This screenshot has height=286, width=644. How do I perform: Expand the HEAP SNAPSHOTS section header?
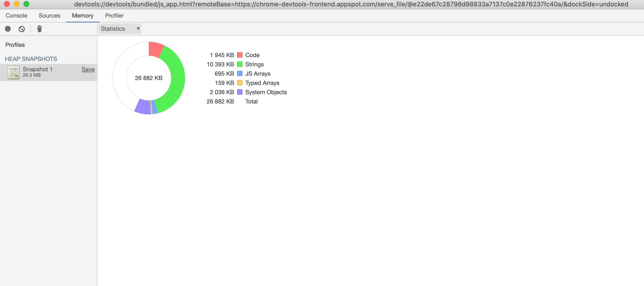(31, 59)
